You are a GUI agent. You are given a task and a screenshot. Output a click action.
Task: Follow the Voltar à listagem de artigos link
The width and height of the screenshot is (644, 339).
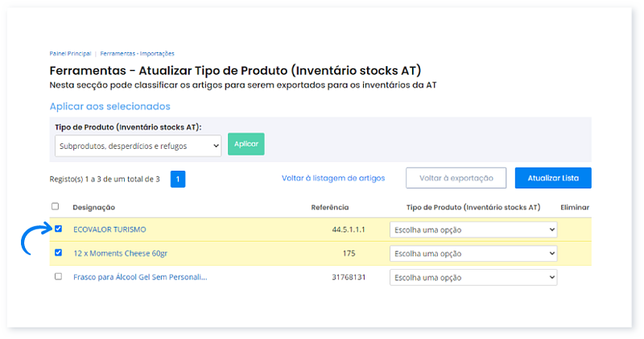click(x=333, y=178)
